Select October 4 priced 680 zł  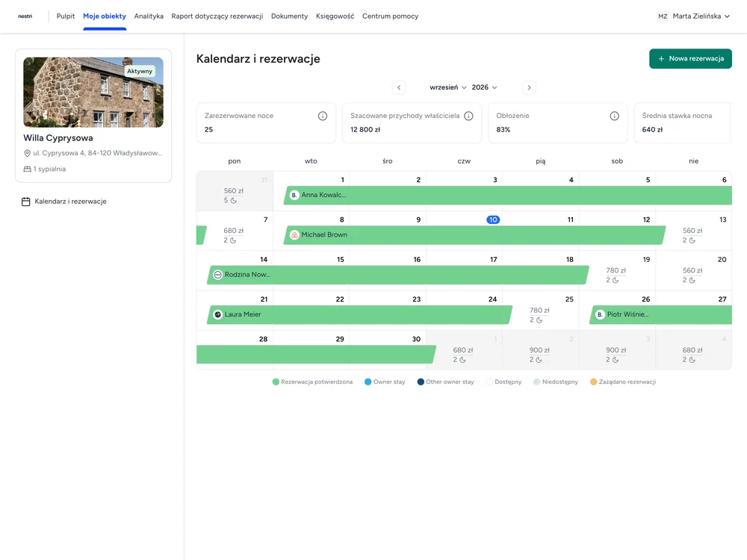coord(694,351)
